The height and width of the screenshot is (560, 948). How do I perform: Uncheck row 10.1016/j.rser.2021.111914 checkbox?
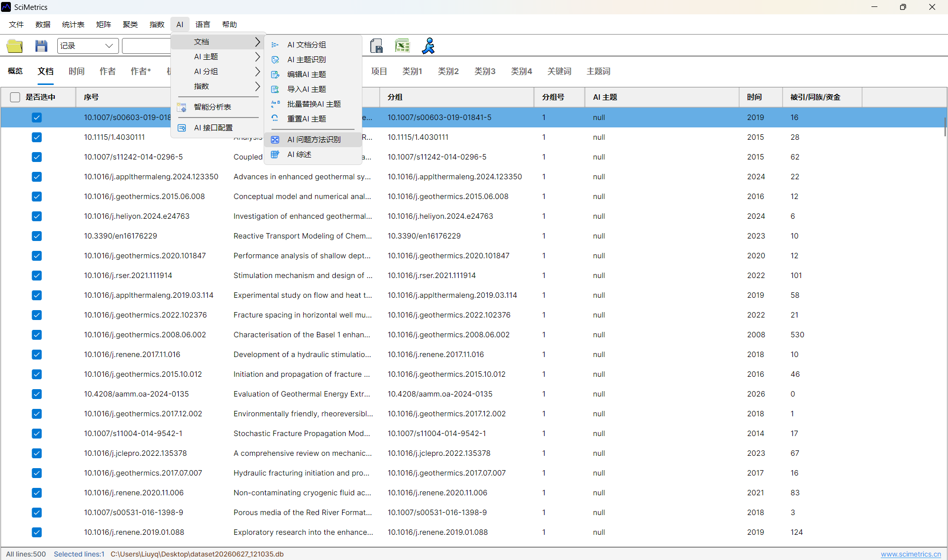pos(37,276)
